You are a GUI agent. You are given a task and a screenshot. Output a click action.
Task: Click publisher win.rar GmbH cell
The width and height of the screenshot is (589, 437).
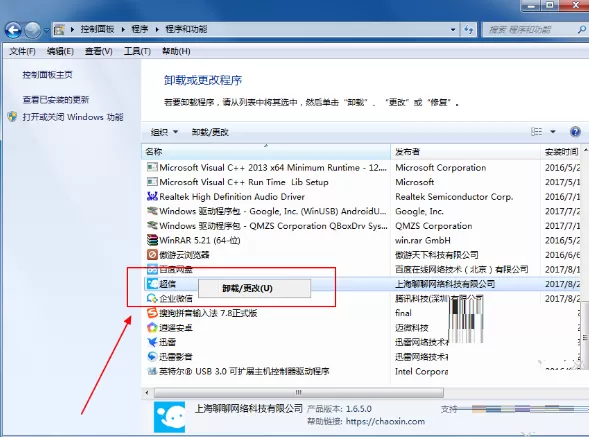click(x=423, y=240)
